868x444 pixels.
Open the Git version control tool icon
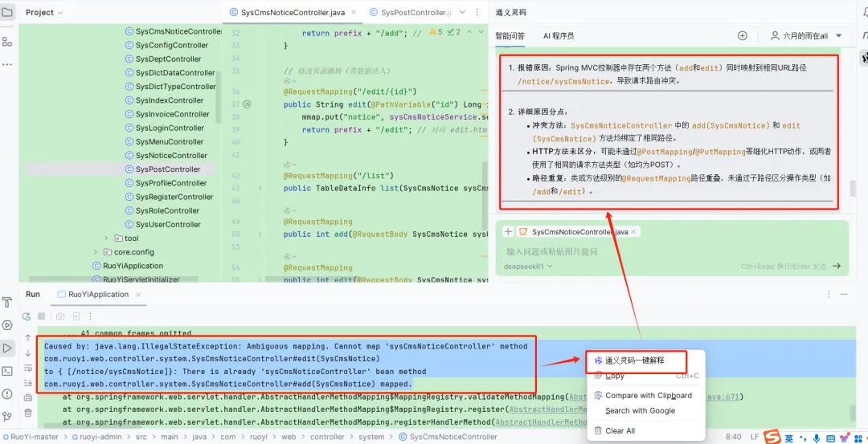pyautogui.click(x=7, y=417)
